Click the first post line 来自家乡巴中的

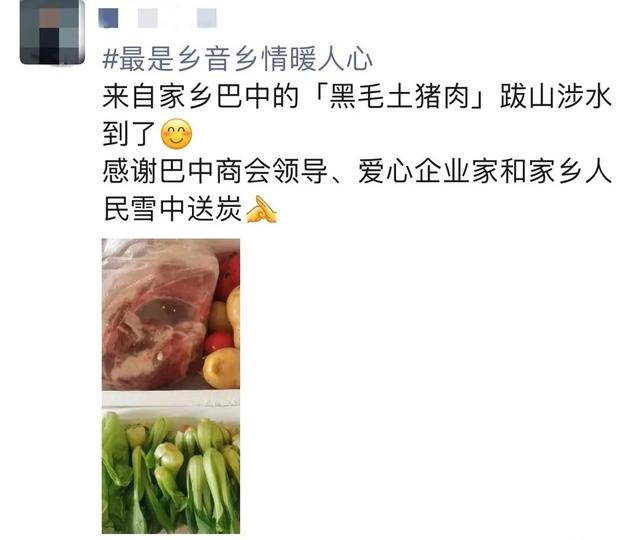200,97
